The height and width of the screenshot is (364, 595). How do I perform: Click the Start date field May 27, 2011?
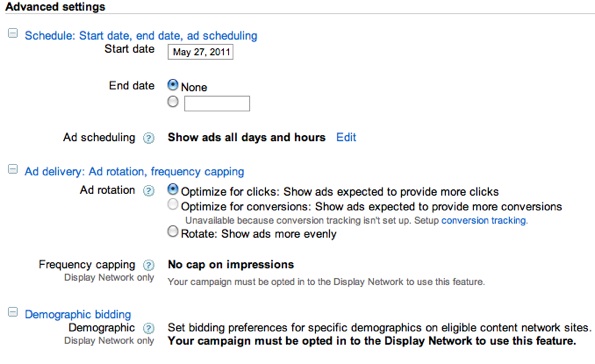click(200, 52)
